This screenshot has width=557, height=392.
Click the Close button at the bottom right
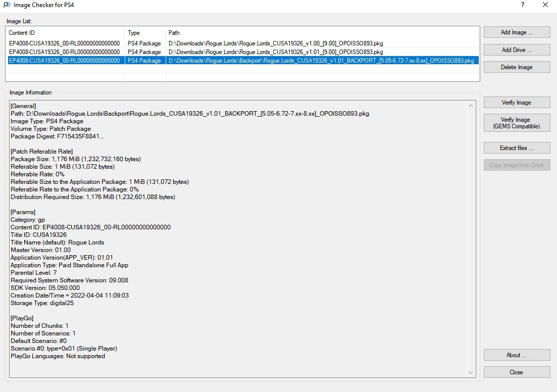(517, 372)
